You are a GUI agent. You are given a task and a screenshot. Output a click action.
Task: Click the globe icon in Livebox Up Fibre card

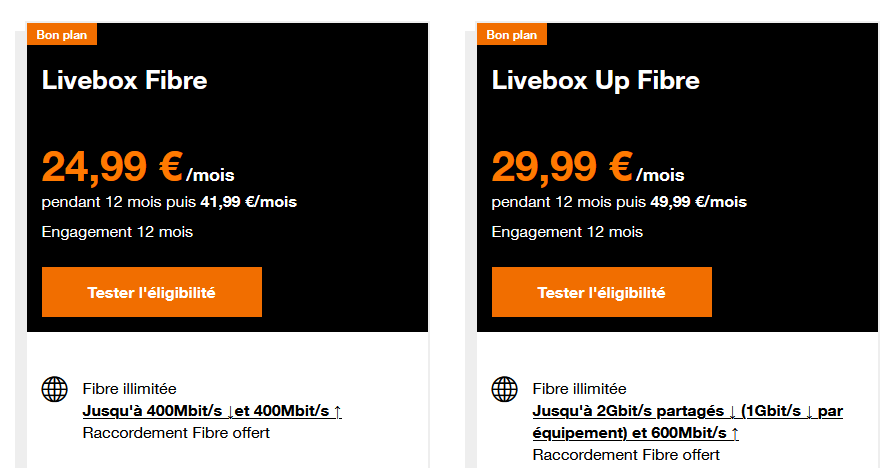coord(505,389)
